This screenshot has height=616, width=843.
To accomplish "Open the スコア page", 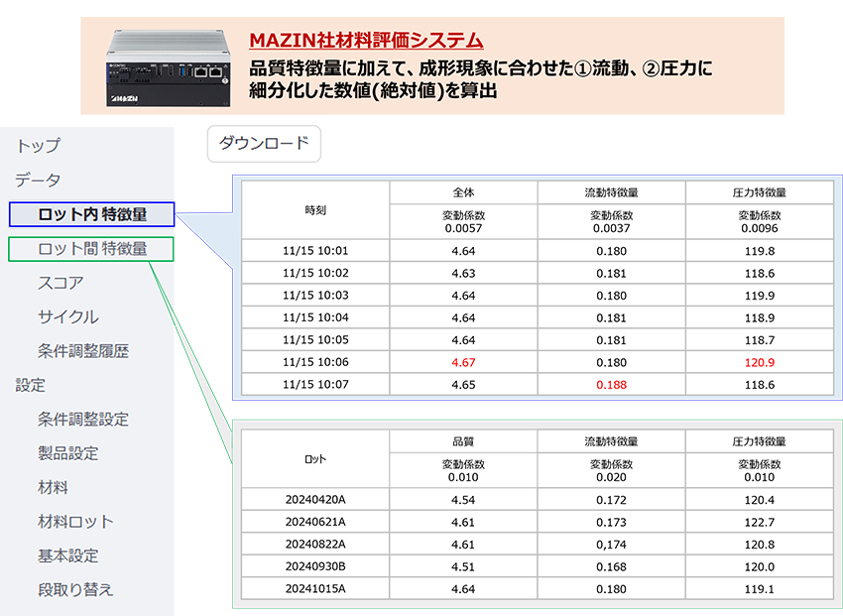I will [60, 283].
